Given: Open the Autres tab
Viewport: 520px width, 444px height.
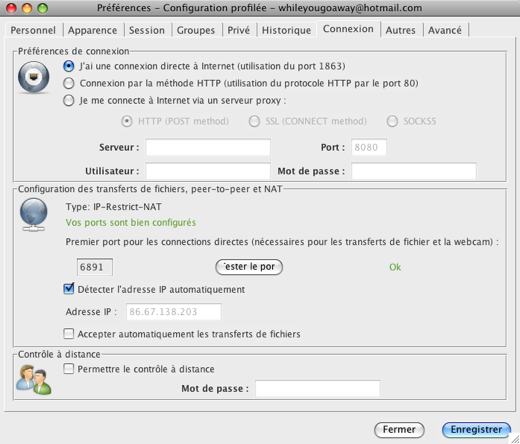Looking at the screenshot, I should click(400, 30).
